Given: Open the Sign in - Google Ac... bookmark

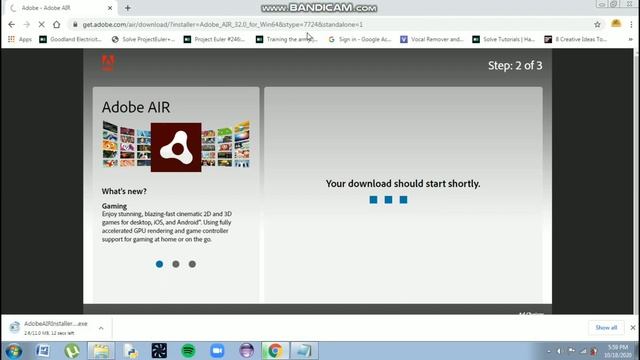Looking at the screenshot, I should pyautogui.click(x=360, y=39).
